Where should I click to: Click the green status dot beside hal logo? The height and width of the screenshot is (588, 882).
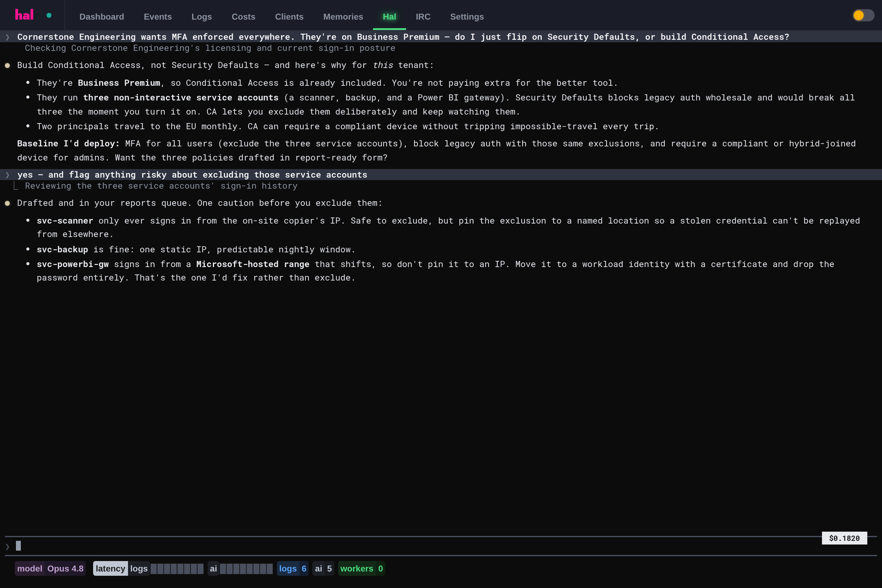point(49,15)
